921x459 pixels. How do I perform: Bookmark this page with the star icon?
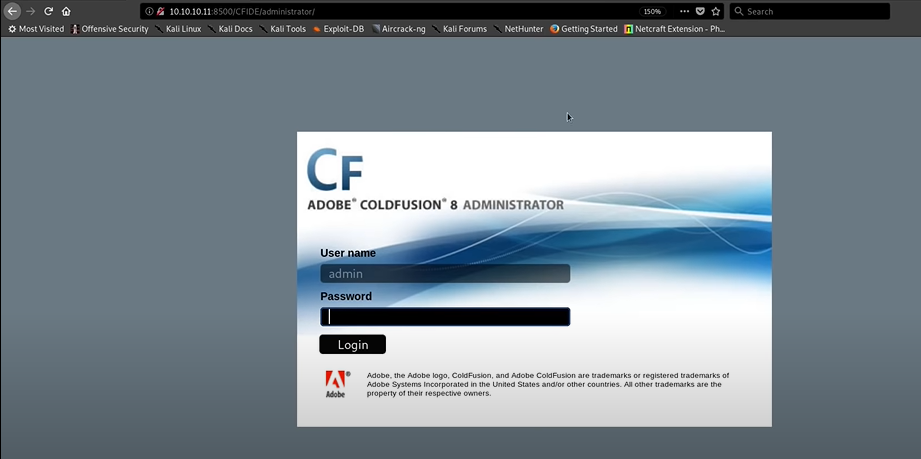click(715, 11)
